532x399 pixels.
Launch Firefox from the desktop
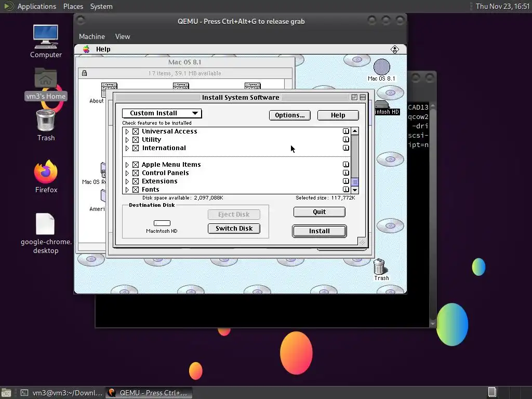[x=46, y=171]
